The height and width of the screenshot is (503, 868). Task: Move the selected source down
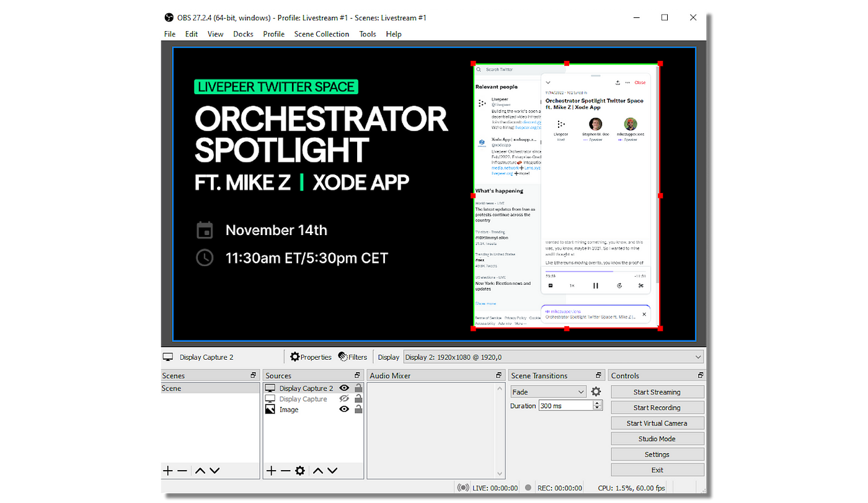click(x=332, y=471)
